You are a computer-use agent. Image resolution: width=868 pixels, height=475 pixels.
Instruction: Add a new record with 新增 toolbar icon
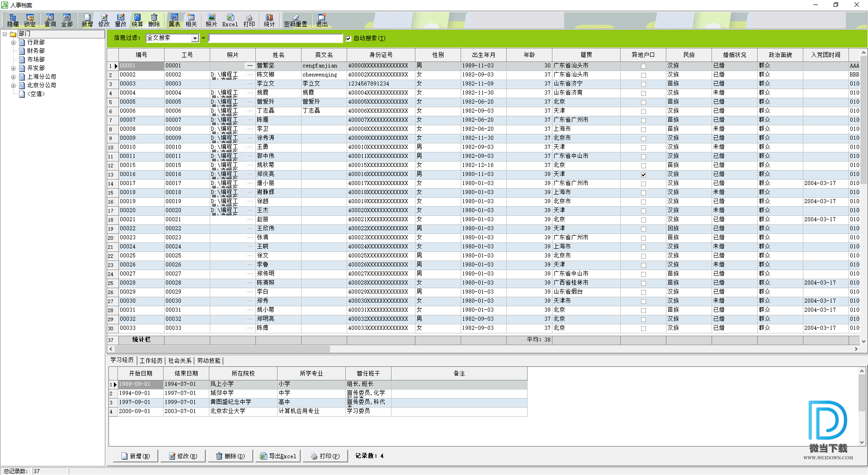point(87,20)
